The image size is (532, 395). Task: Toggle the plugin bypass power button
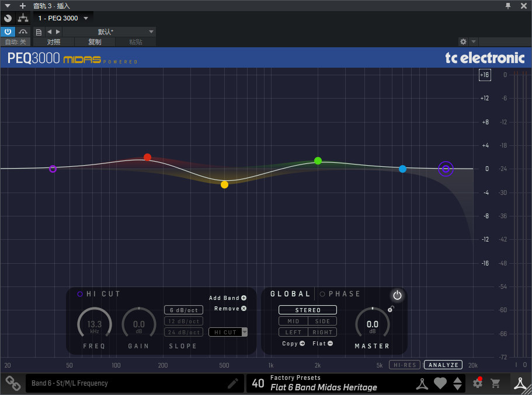coord(8,32)
